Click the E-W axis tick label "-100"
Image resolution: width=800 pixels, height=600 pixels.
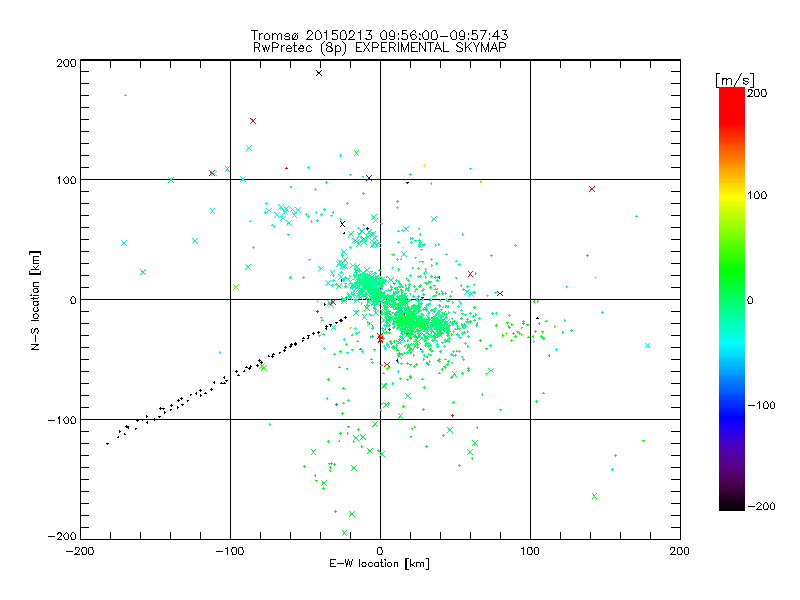(230, 551)
